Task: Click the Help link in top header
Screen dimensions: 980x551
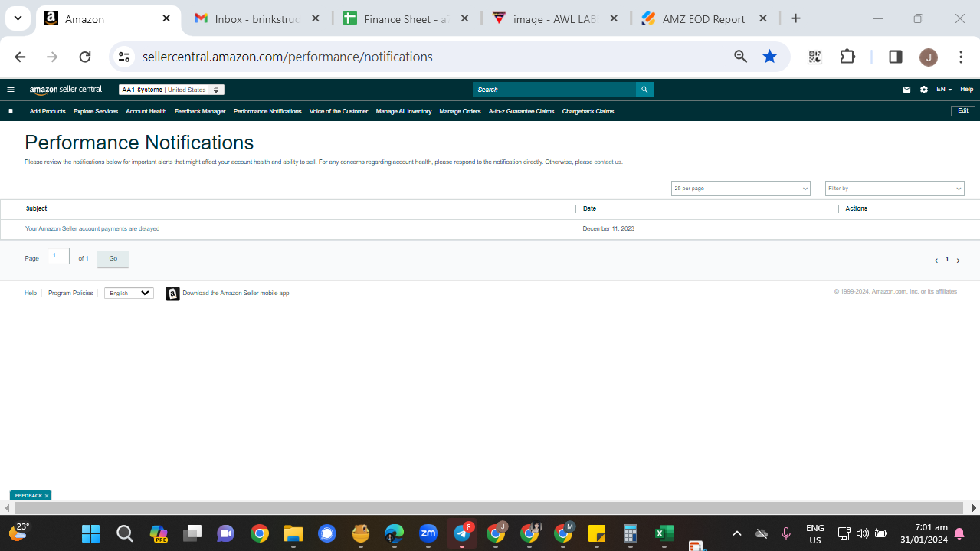Action: point(967,90)
